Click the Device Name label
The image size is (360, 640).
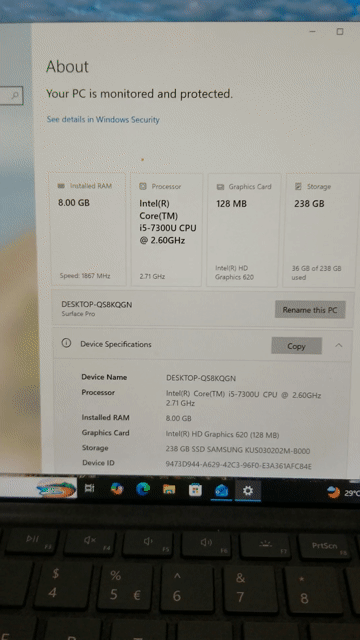coord(104,377)
